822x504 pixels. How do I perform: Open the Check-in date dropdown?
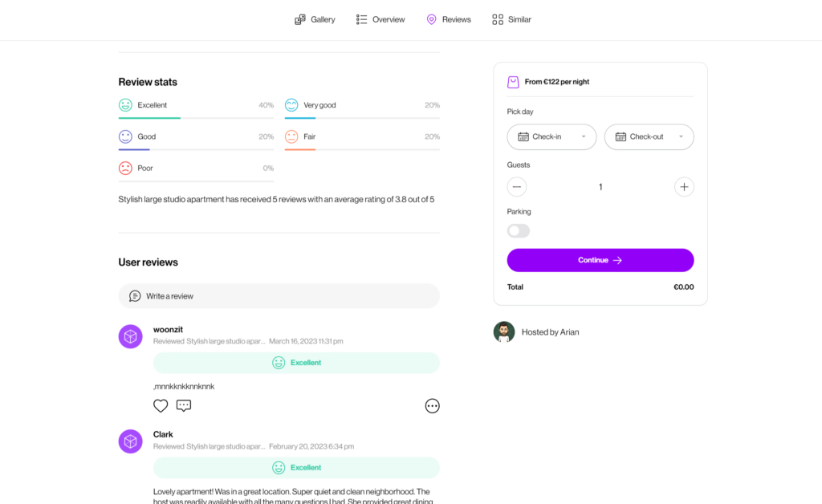pos(551,136)
